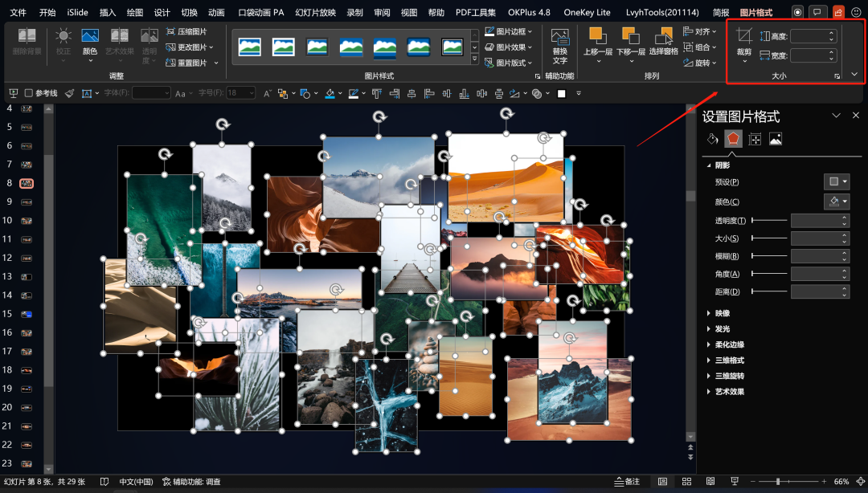Click the 裁剪 (Crop) tool icon
868x493 pixels.
743,36
